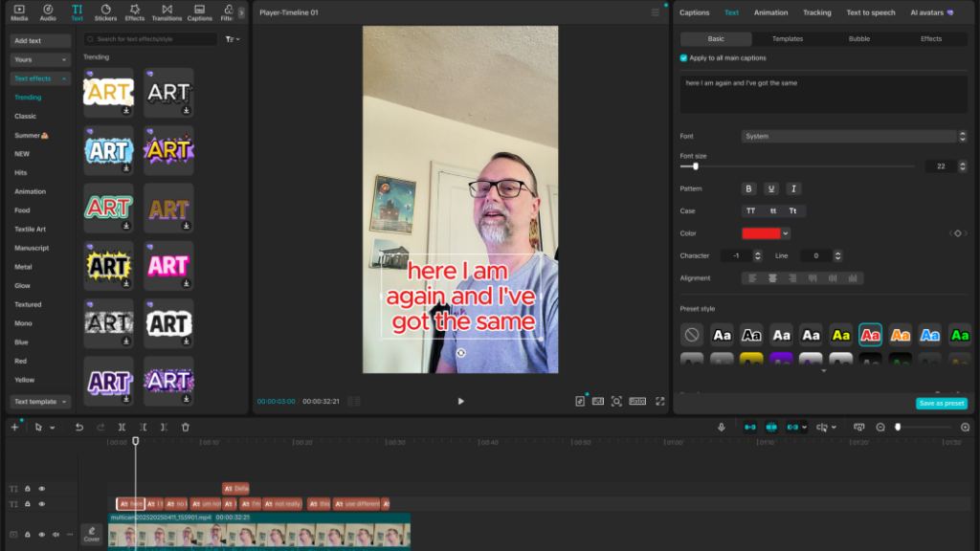Open the player menu hamburger icon
980x551 pixels.
click(x=655, y=12)
